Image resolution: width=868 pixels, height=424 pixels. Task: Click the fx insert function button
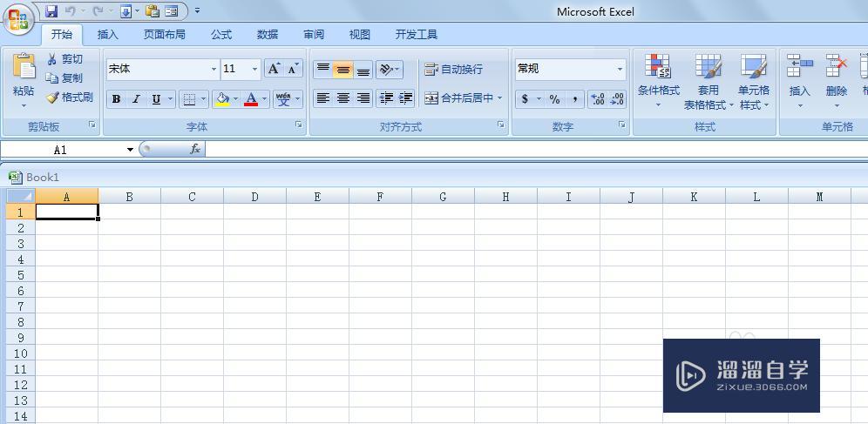[195, 149]
